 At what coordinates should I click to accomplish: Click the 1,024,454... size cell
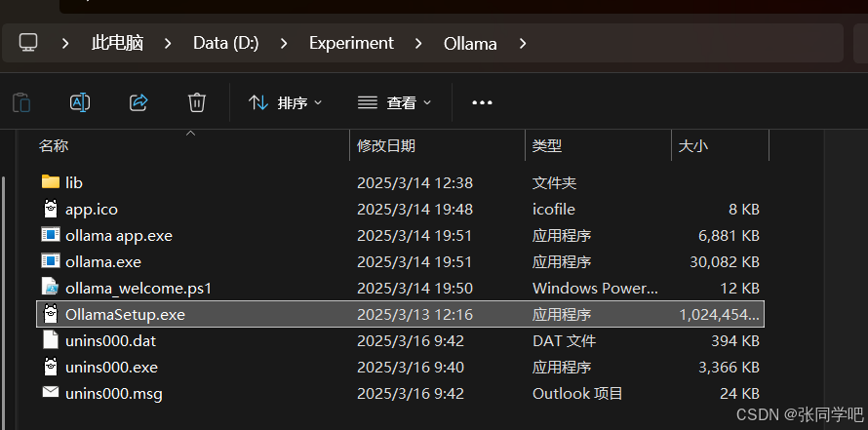pos(720,315)
